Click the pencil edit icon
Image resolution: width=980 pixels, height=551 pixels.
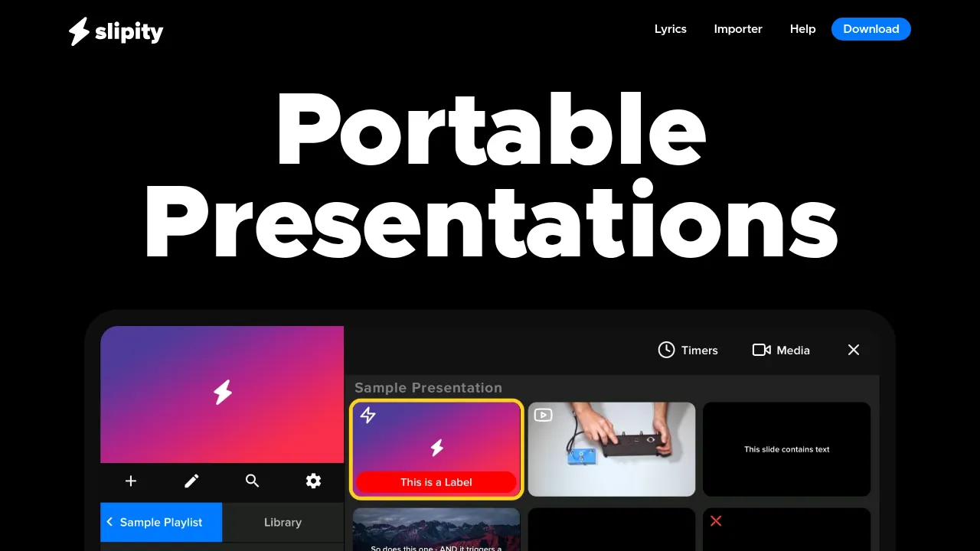[x=191, y=481]
